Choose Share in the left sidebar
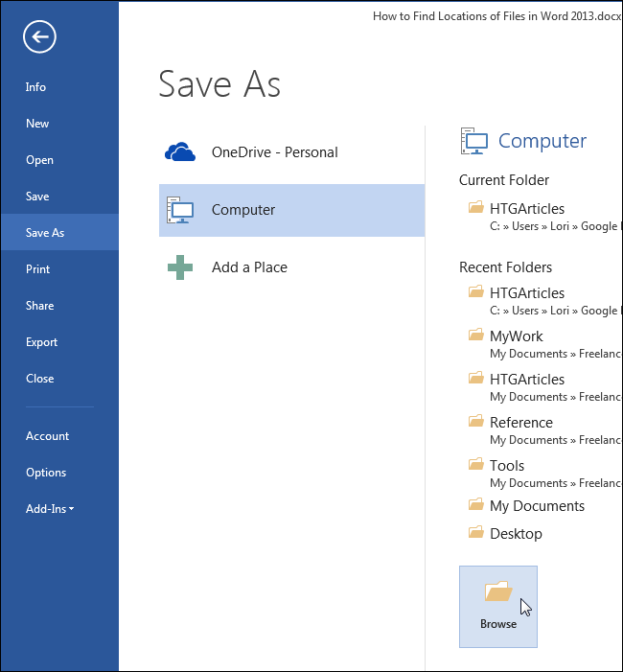 click(40, 306)
